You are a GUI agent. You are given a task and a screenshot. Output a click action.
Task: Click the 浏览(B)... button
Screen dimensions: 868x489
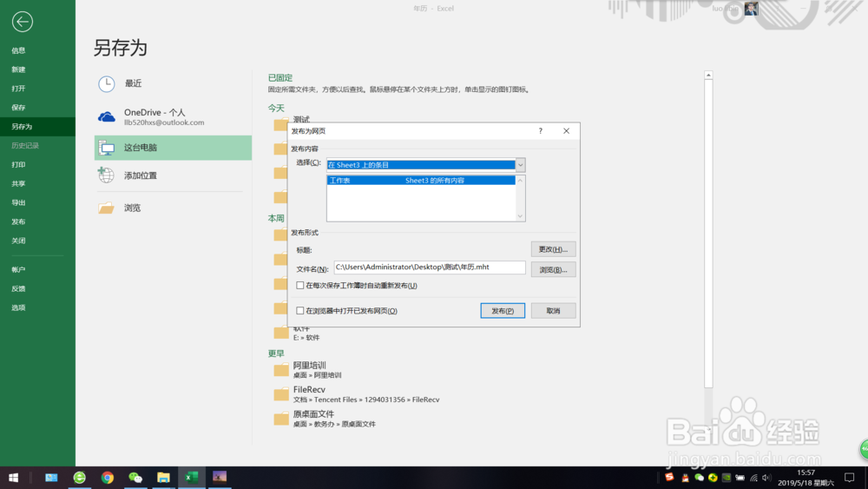coord(553,270)
